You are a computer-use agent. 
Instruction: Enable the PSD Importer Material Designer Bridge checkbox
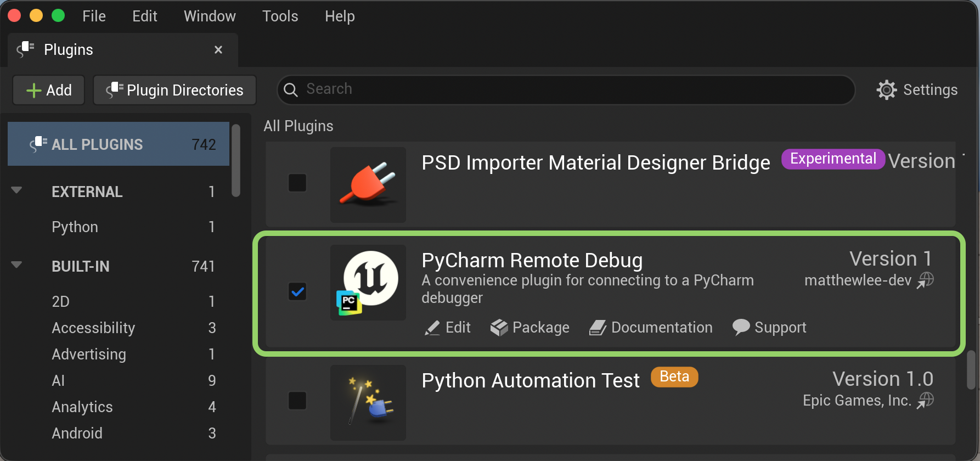point(297,183)
